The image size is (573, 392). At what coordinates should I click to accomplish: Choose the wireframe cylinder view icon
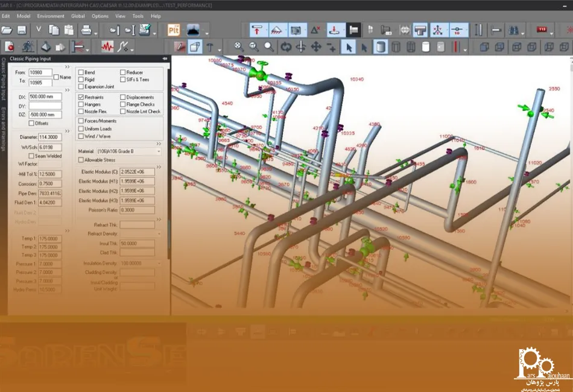pyautogui.click(x=396, y=47)
